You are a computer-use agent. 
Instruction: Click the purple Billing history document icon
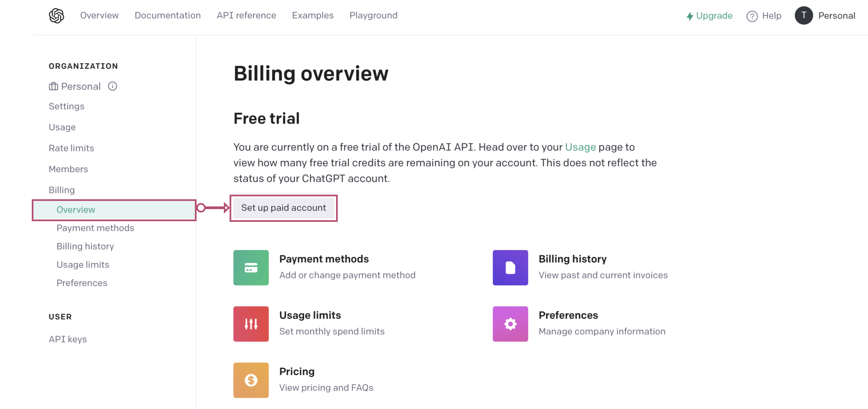[x=510, y=268]
